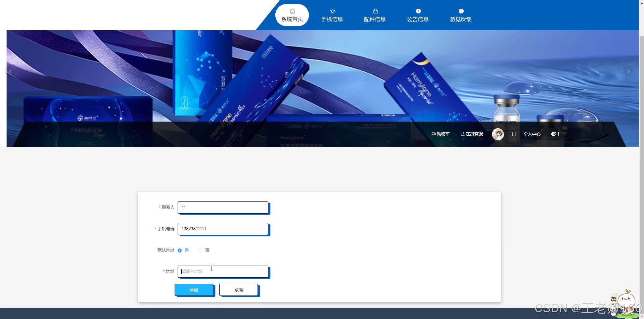Show next banner slide with right arrow
The width and height of the screenshot is (644, 319).
pos(629,71)
